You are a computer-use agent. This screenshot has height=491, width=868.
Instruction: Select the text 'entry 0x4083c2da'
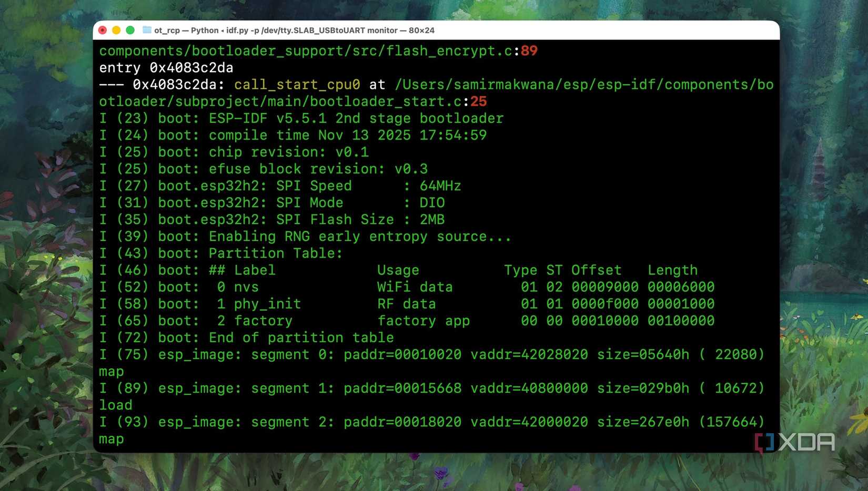[x=166, y=68]
